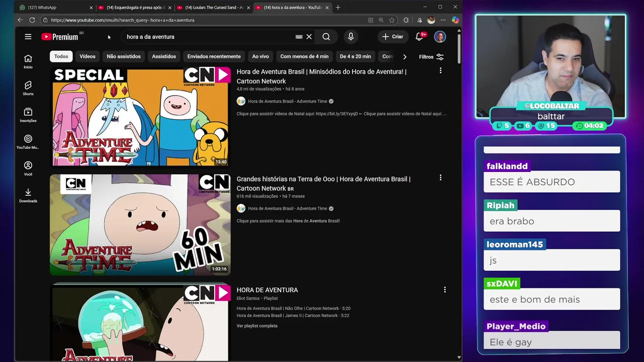Select the Não assistidos filter chip
Viewport: 644px width, 362px height.
[124, 56]
